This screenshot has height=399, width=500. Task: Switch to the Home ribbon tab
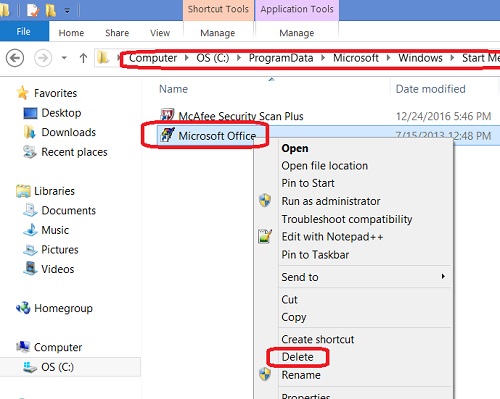pyautogui.click(x=71, y=33)
